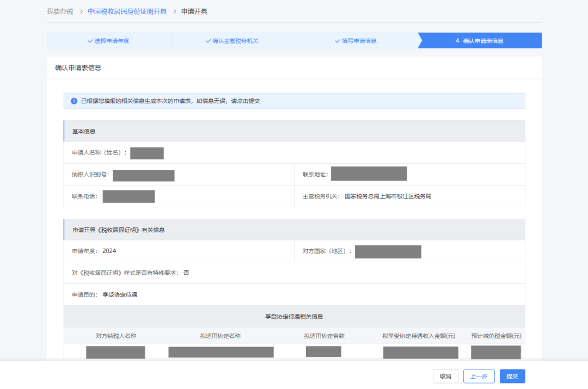
Task: Open the 我要办税 breadcrumb link
Action: click(60, 11)
